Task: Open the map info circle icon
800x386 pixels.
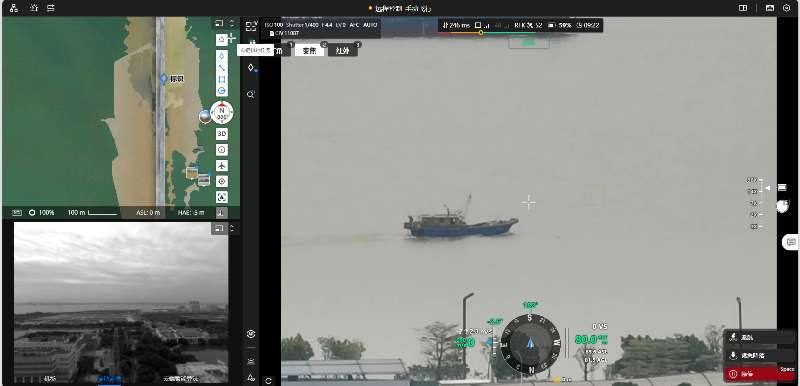Action: [x=222, y=150]
